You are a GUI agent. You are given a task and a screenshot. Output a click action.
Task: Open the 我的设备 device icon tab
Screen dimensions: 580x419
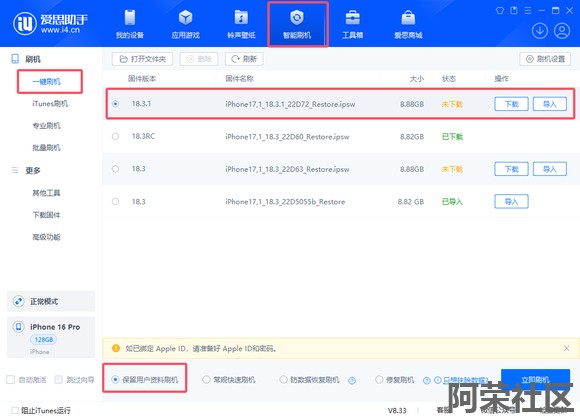click(130, 24)
